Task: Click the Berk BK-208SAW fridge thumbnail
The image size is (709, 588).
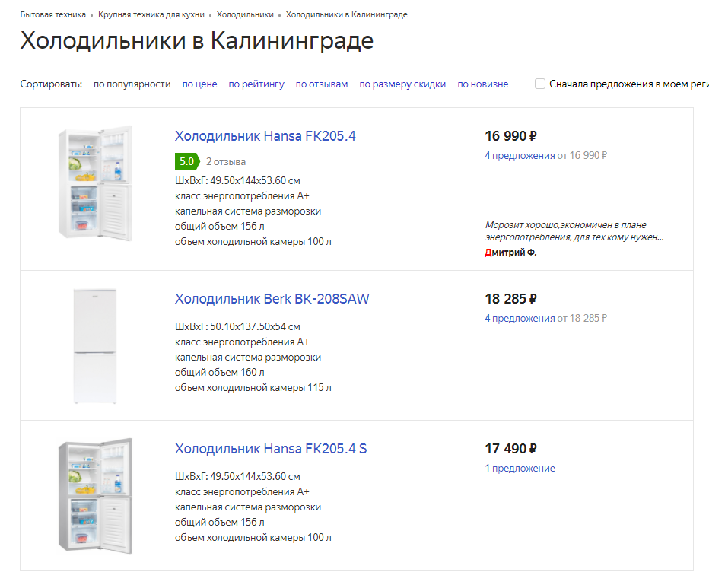Action: pyautogui.click(x=95, y=346)
